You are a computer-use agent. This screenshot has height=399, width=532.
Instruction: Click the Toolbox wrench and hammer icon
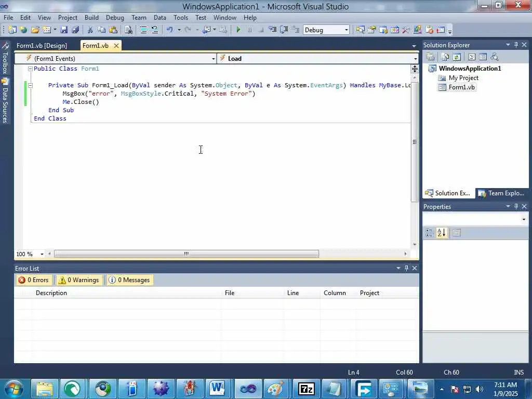tap(406, 30)
